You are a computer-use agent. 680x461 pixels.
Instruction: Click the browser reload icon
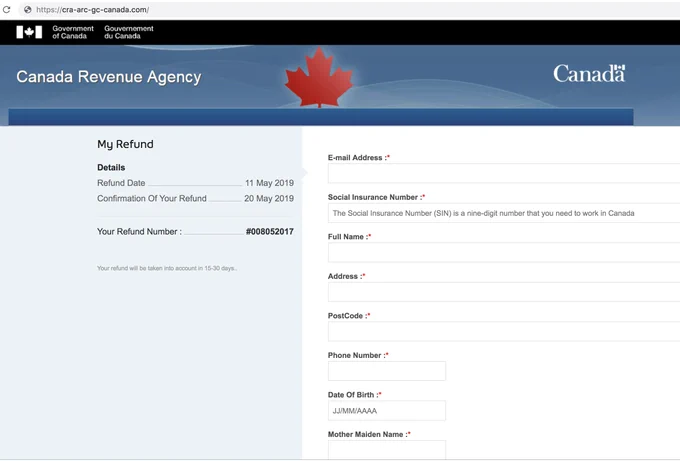(7, 9)
